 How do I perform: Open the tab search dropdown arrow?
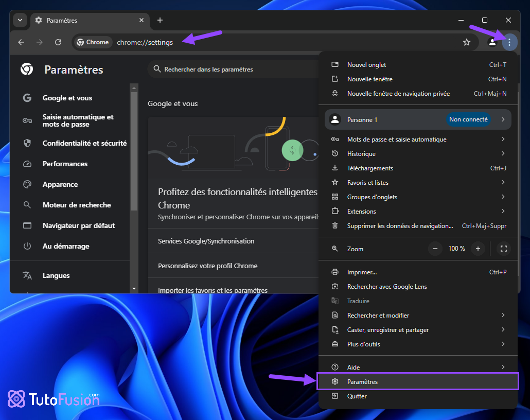tap(20, 20)
